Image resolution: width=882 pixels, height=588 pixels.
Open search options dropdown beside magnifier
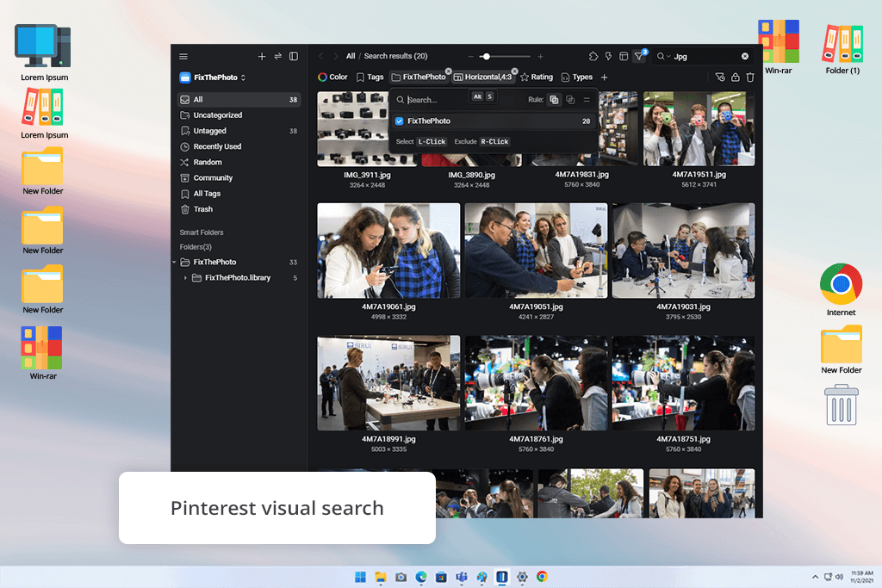coord(668,56)
